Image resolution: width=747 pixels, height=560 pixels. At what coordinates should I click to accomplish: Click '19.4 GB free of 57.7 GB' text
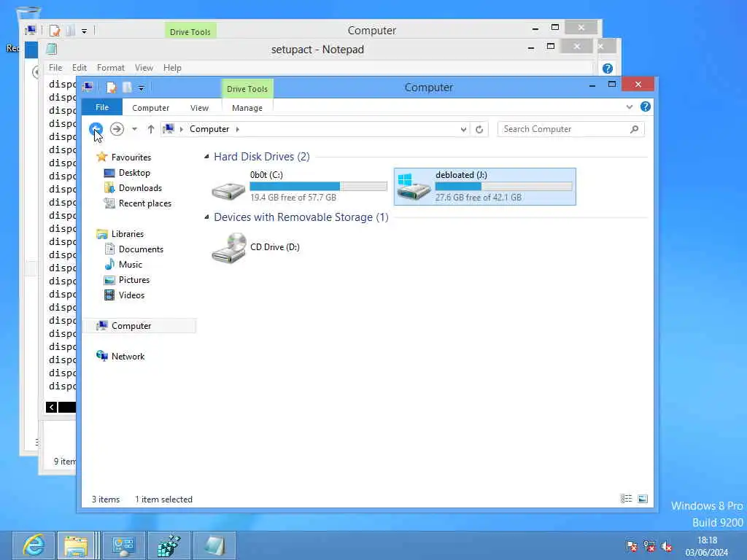click(293, 197)
